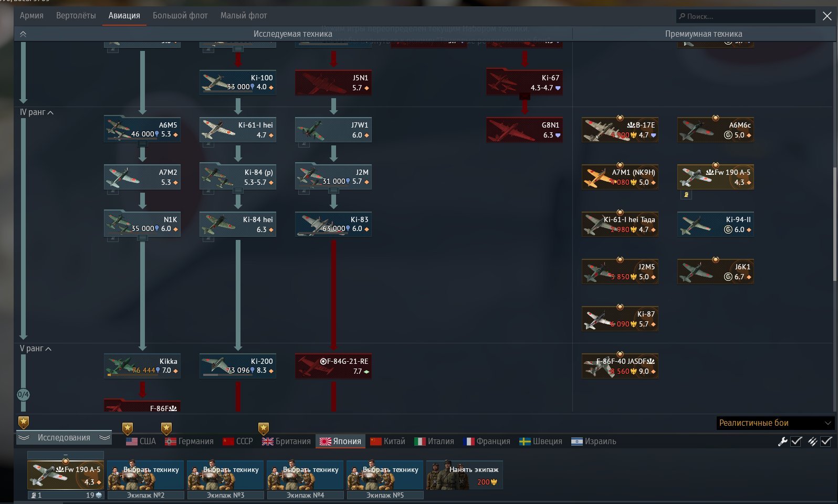Open the Авиация tab
Screen dimensions: 838x504
tap(124, 16)
